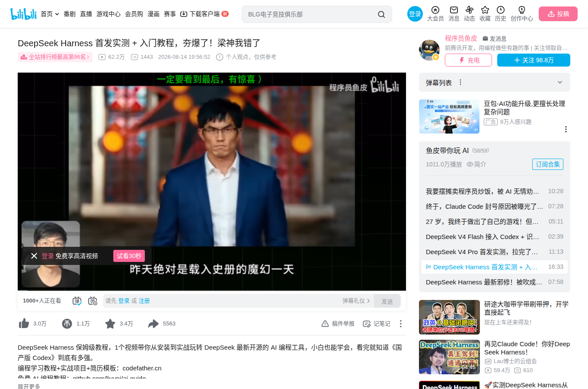Open 再见Claude Code recommended video title
The width and height of the screenshot is (588, 389).
pos(527,348)
